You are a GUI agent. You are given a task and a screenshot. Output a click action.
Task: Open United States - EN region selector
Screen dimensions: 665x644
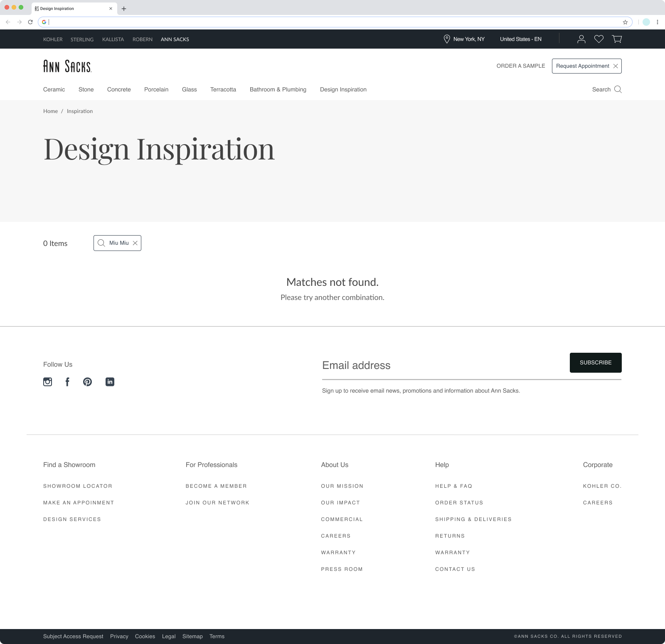(521, 39)
